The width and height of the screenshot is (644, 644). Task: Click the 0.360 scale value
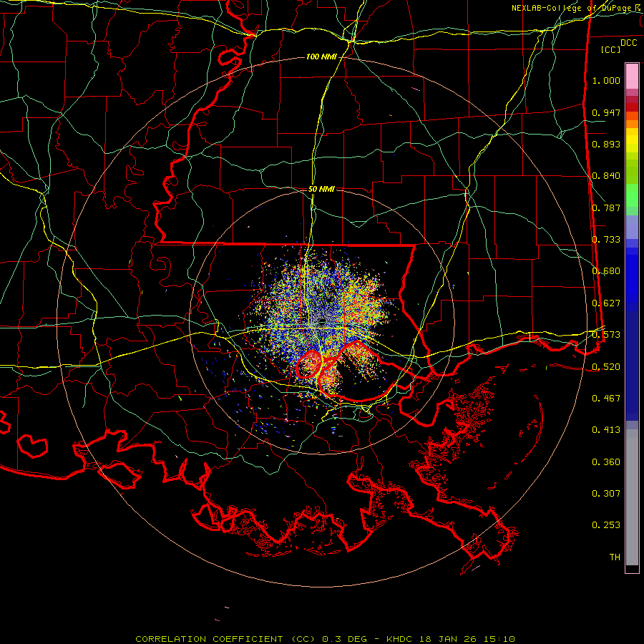tap(606, 462)
